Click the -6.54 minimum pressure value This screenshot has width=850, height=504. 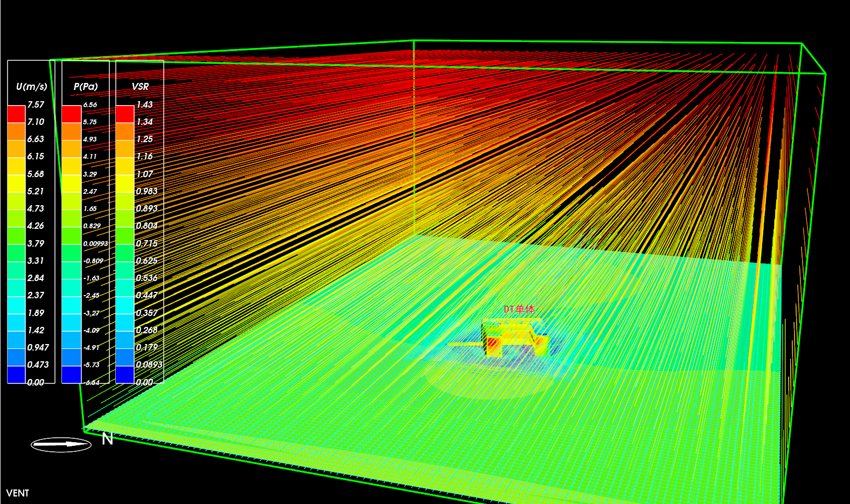point(92,382)
